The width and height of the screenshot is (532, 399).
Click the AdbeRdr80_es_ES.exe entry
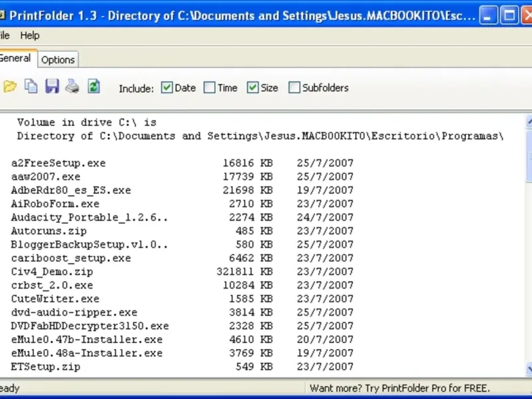[71, 190]
